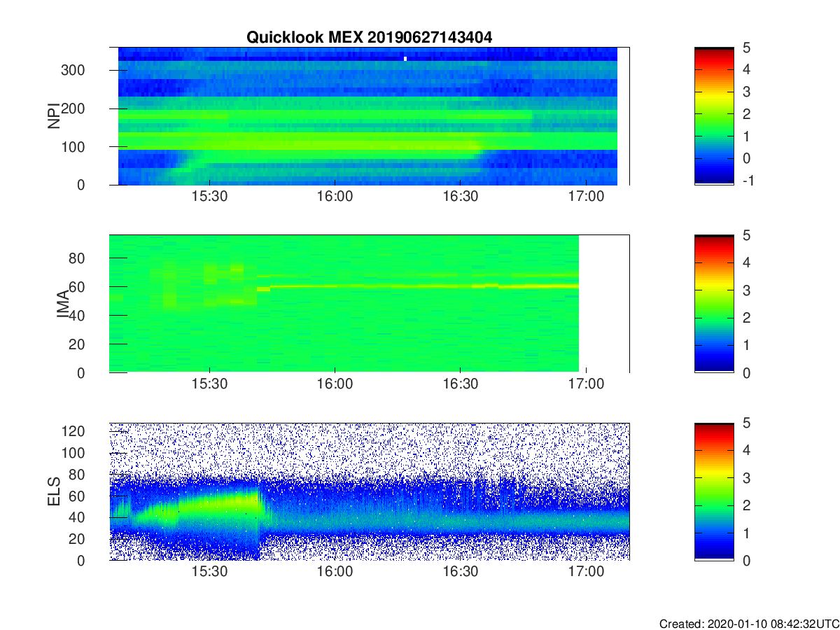Click the IMA panel color bar
The width and height of the screenshot is (840, 630).
[714, 304]
